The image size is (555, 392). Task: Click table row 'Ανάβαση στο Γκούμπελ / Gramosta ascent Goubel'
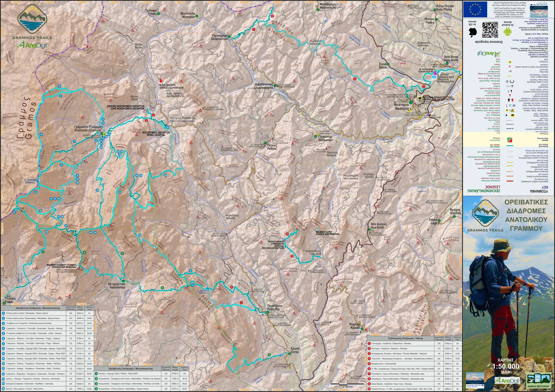point(48,323)
